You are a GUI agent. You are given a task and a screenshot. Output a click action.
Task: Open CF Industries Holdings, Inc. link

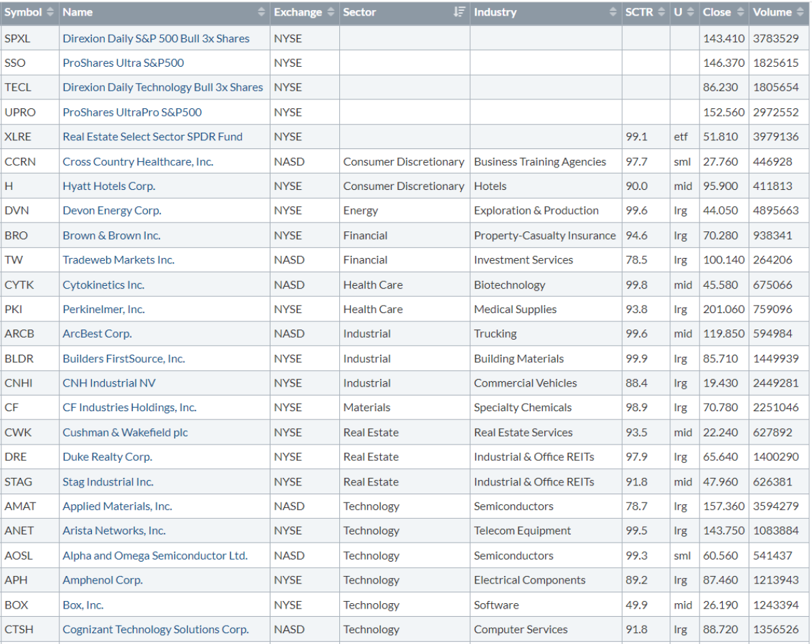tap(129, 407)
